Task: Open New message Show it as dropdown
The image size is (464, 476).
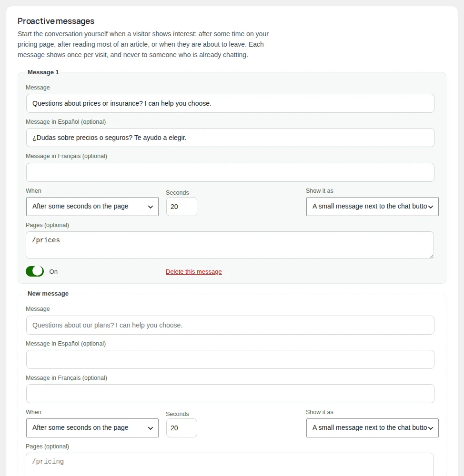Action: [372, 428]
